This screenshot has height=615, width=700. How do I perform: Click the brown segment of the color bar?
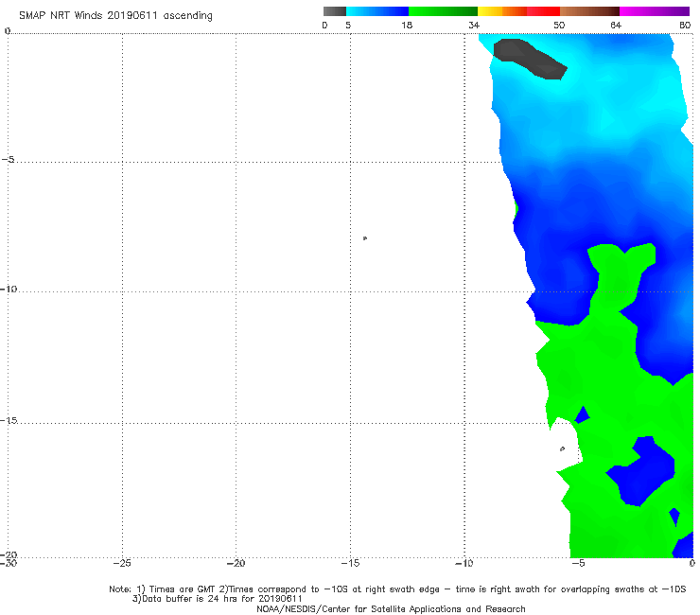589,11
